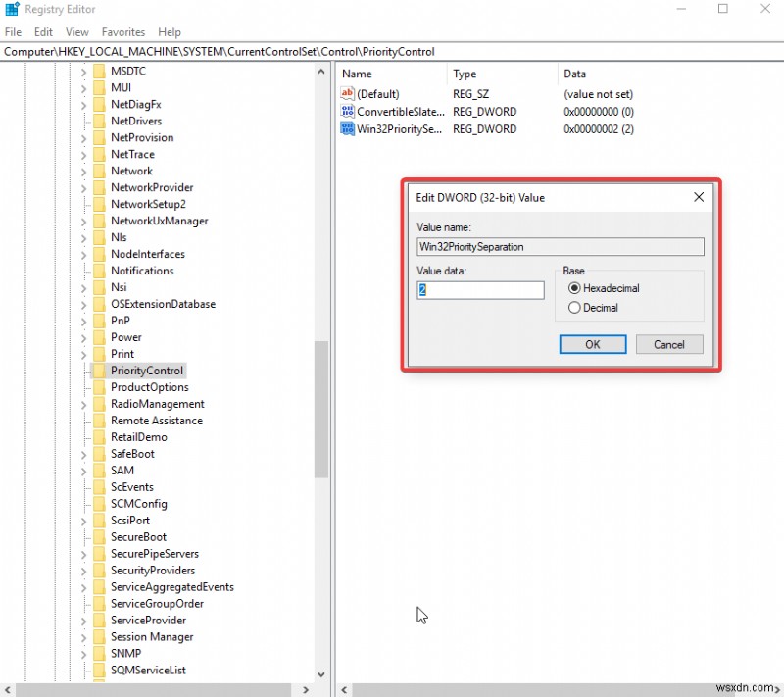Click the REG_DWORD icon beside Win32PrioritySeparation
784x697 pixels.
pyautogui.click(x=347, y=128)
